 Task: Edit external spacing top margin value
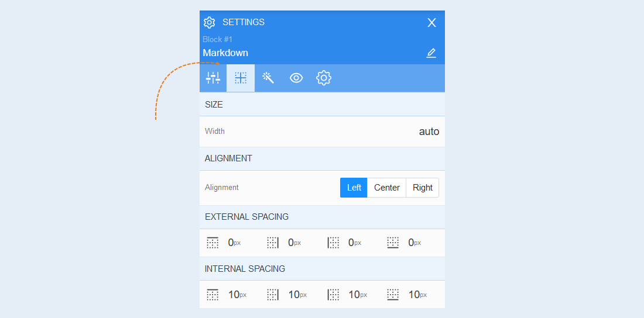(x=234, y=243)
